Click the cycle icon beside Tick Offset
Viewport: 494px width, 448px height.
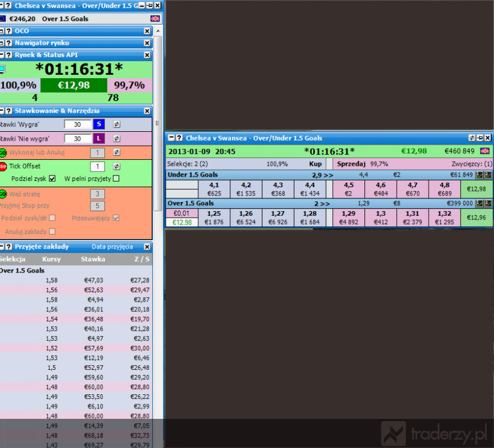pyautogui.click(x=117, y=166)
